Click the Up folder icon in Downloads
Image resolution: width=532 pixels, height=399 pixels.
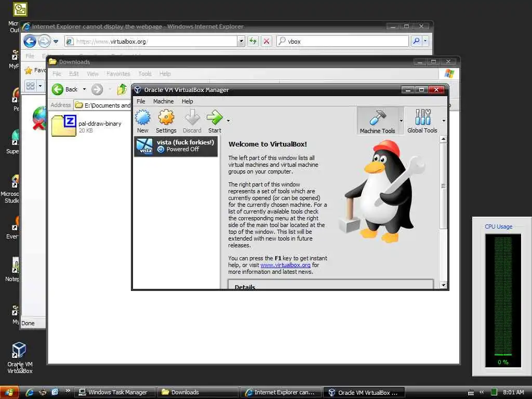(122, 89)
